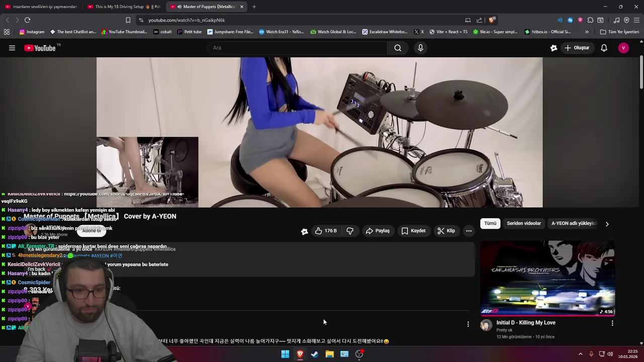This screenshot has height=362, width=644.
Task: Open the sidebar search panel icon
Action: tap(600, 20)
